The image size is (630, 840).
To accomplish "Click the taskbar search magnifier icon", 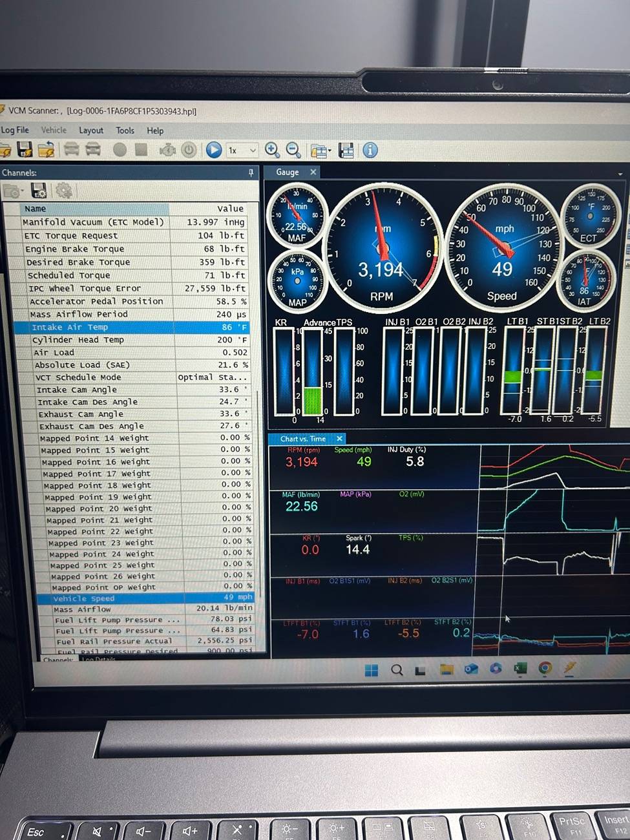I will point(397,670).
